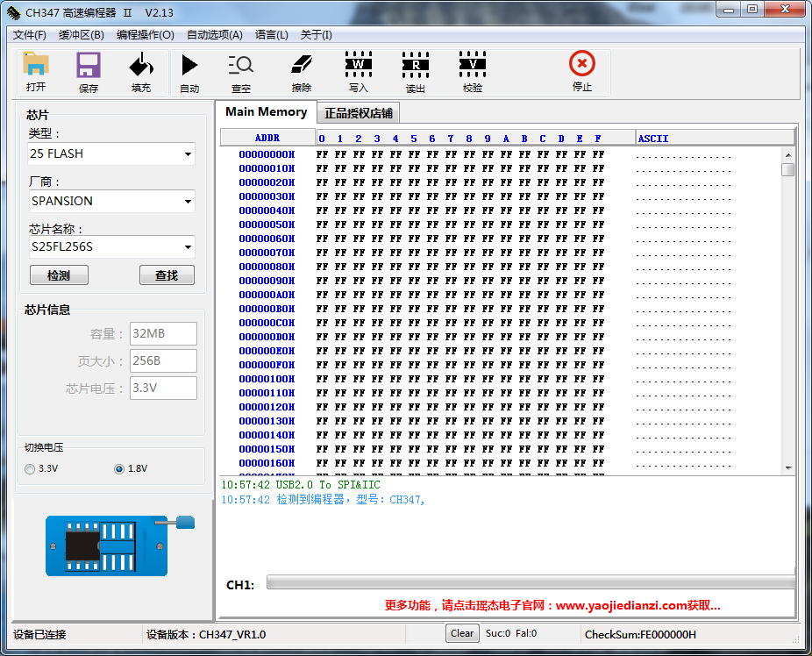The image size is (812, 656).
Task: Read chip contents via 读出 icon
Action: click(x=415, y=70)
